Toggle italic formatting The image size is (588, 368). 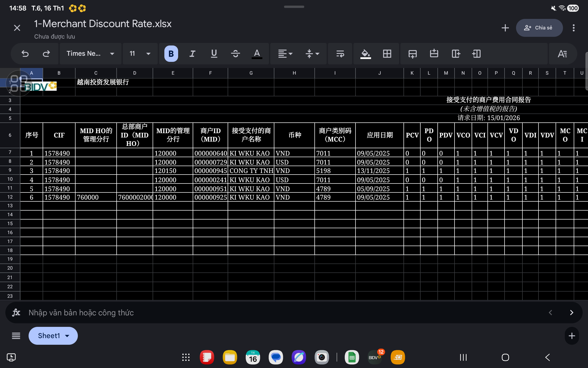pos(192,54)
